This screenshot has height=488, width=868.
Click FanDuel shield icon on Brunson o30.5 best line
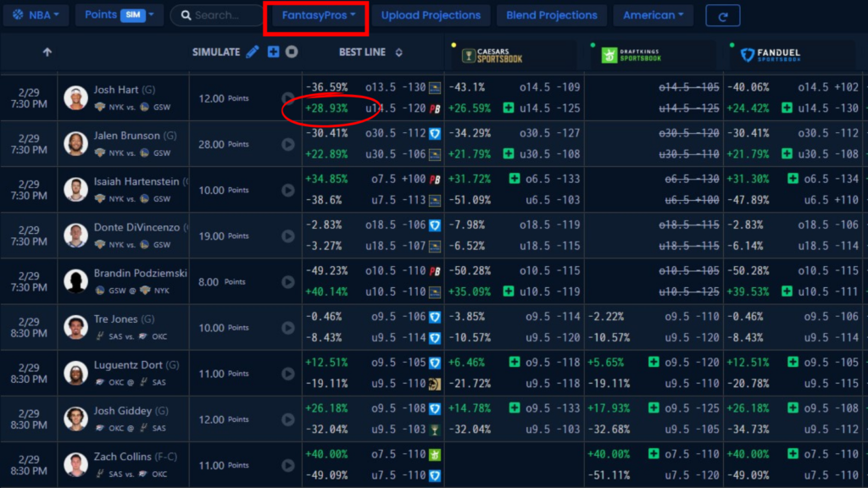pos(435,133)
